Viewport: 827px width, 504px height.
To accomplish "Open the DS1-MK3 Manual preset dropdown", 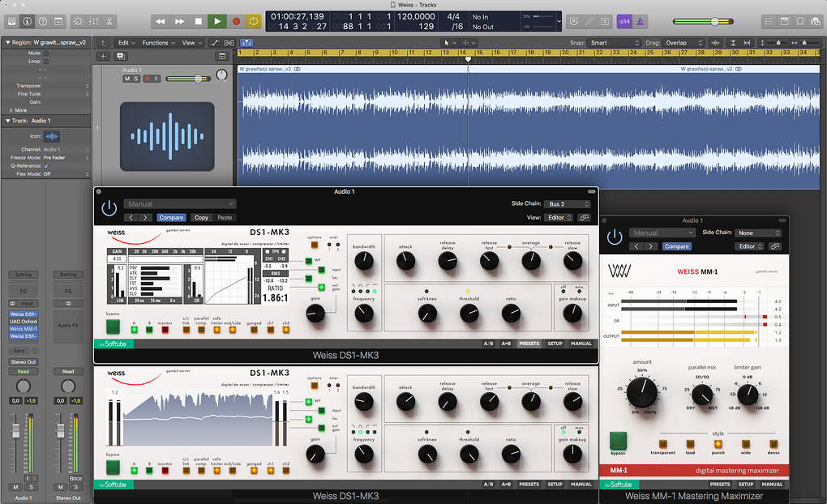I will click(x=180, y=204).
